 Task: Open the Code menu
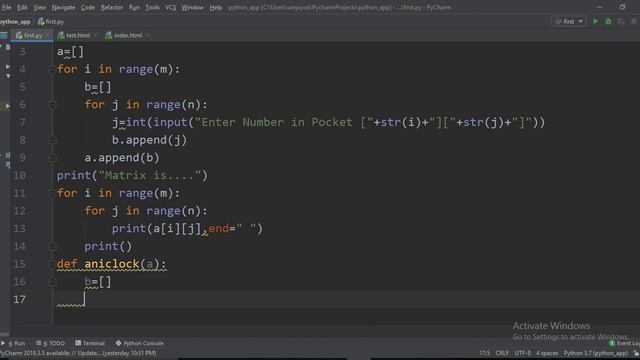[88, 7]
